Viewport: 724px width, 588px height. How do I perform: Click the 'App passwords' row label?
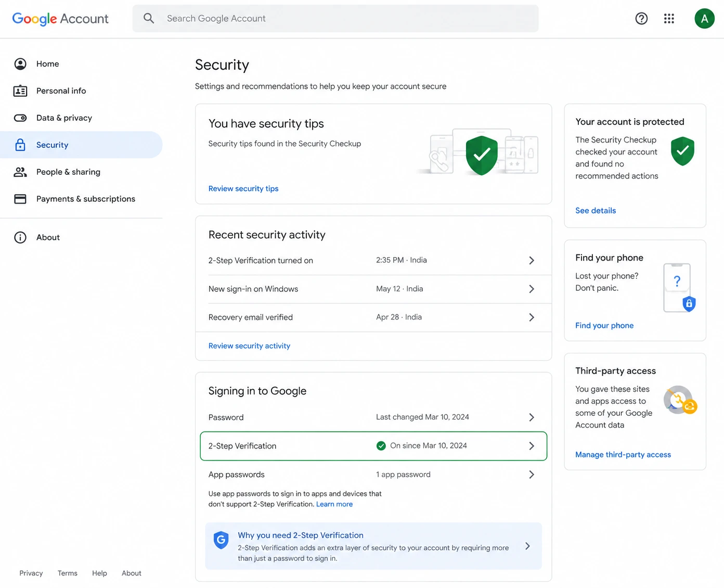point(237,475)
